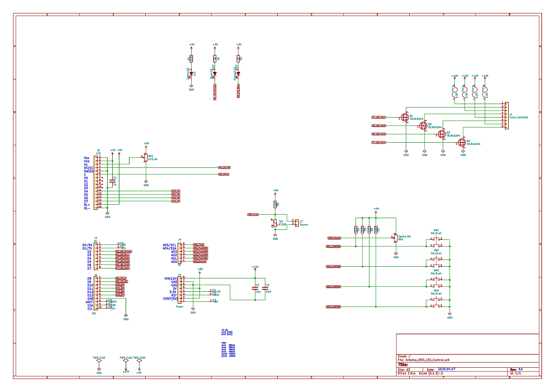Screen dimensions: 555x392
Task: Click the J2 LCD connector body
Action: click(96, 183)
